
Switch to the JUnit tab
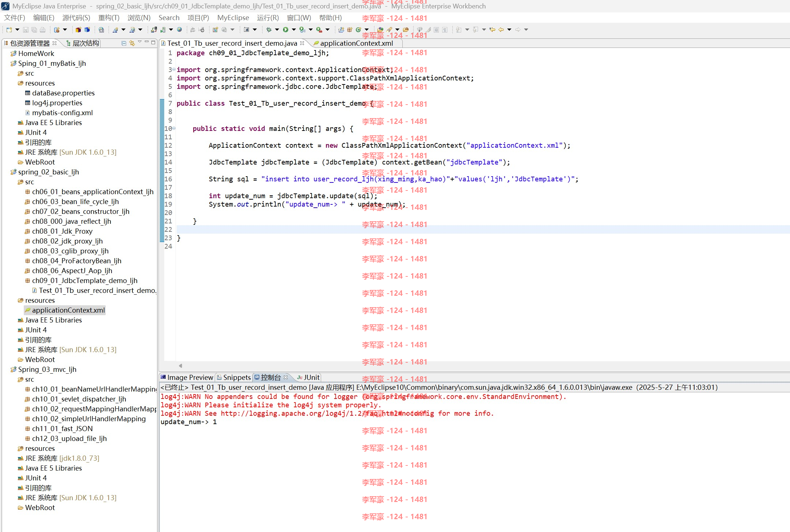308,377
